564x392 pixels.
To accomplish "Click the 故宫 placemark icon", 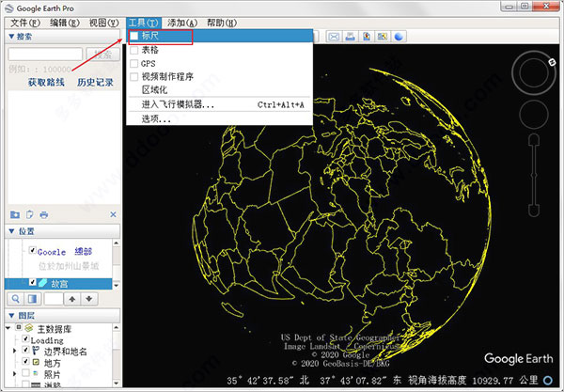I will [42, 283].
